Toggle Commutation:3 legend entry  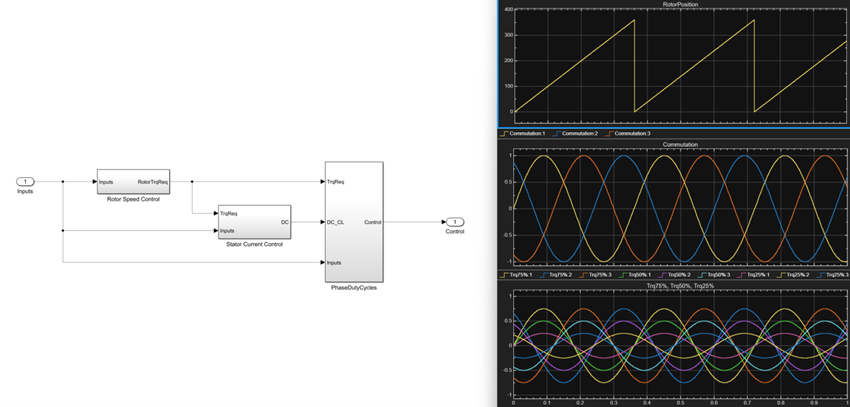point(628,133)
